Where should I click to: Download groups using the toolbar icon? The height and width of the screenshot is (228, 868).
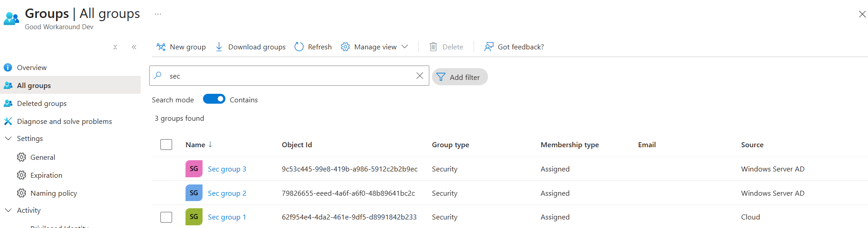coord(219,47)
